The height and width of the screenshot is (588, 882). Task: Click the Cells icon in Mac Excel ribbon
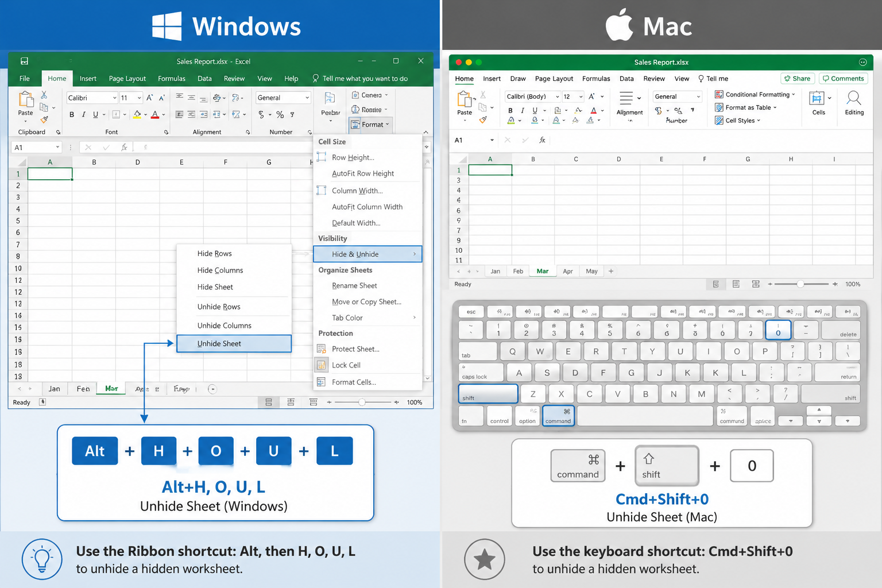pos(817,98)
